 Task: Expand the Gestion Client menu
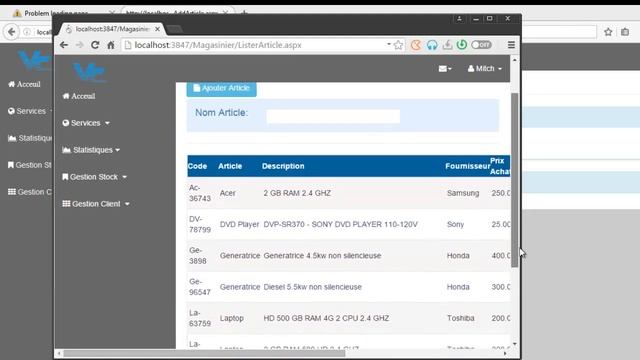[x=96, y=204]
